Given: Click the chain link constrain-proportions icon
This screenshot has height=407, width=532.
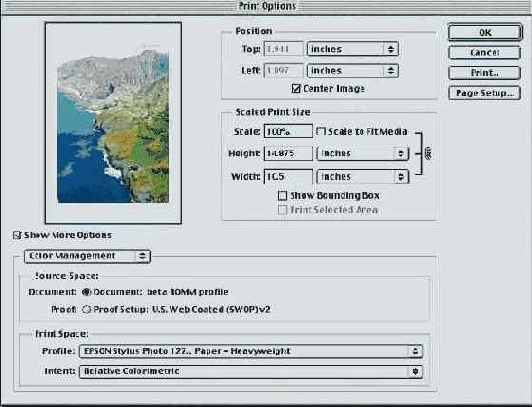Looking at the screenshot, I should pos(428,154).
